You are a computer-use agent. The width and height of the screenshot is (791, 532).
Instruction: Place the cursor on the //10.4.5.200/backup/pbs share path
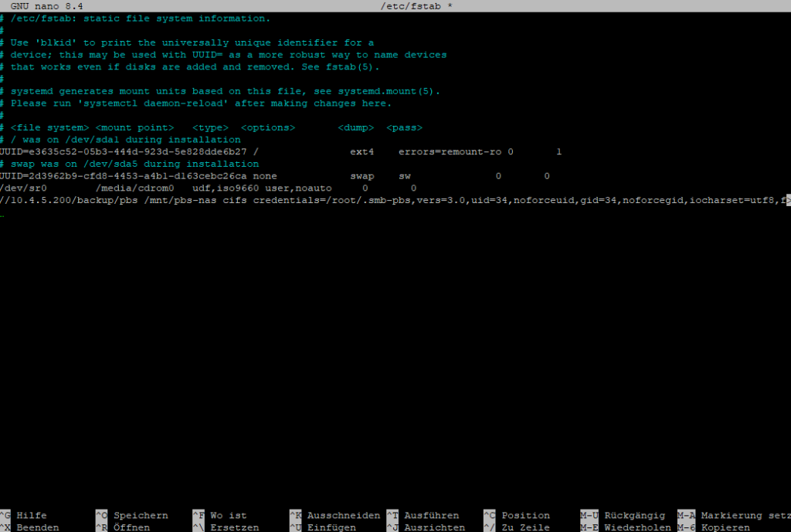coord(69,200)
